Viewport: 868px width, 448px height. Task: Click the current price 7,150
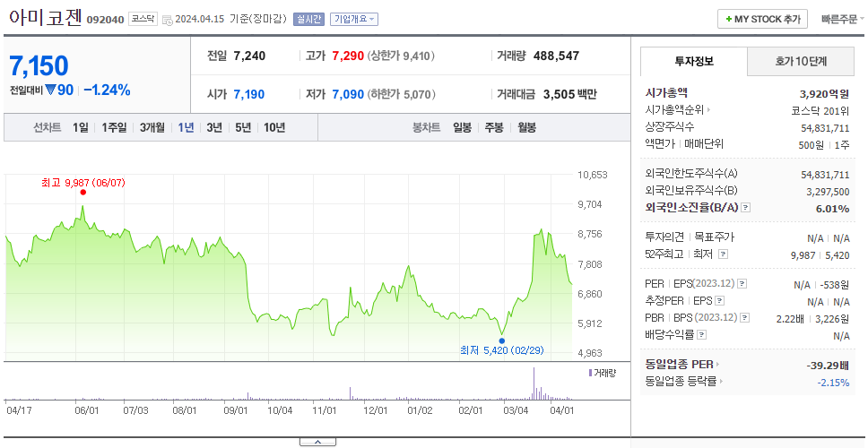click(x=39, y=65)
